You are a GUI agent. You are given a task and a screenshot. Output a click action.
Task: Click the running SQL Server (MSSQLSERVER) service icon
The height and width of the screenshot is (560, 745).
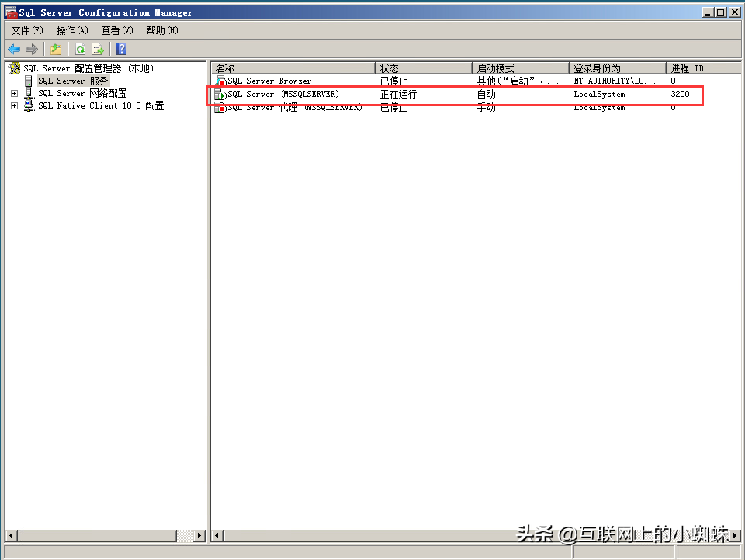[x=220, y=93]
